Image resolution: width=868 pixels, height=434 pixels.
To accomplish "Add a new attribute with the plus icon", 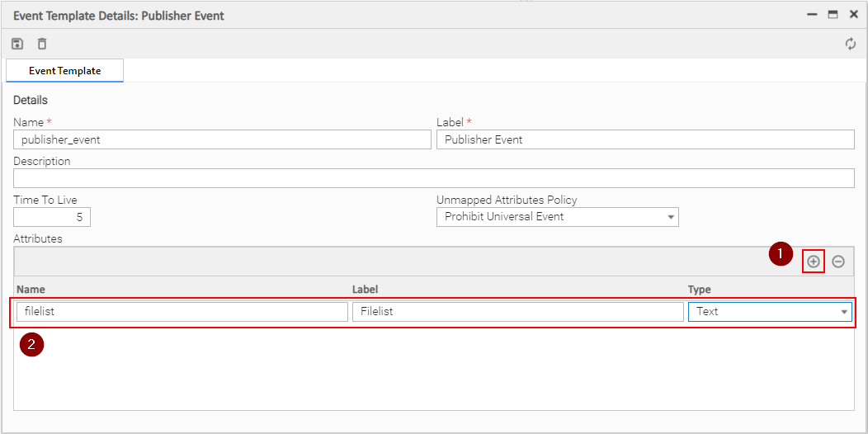I will point(814,262).
